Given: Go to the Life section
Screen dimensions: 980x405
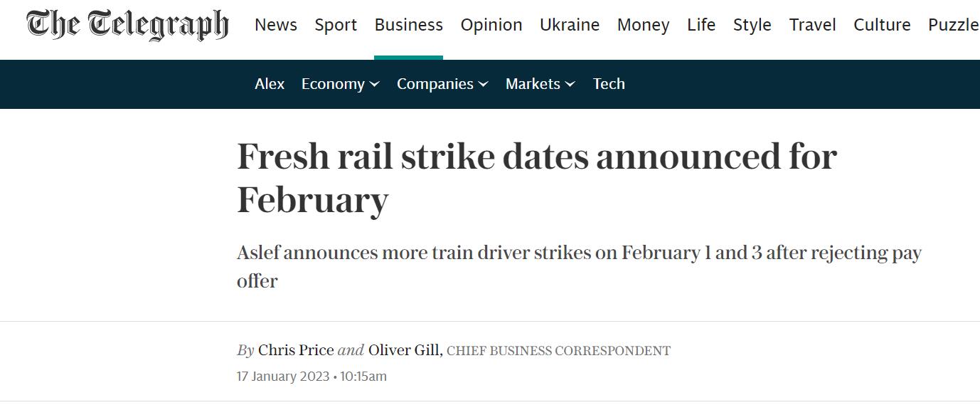Looking at the screenshot, I should pos(701,25).
